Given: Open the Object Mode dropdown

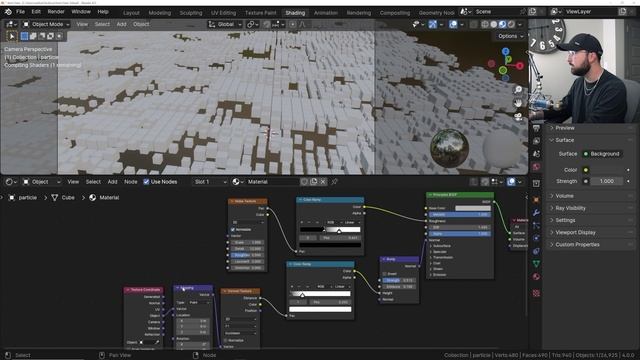Looking at the screenshot, I should click(x=46, y=24).
